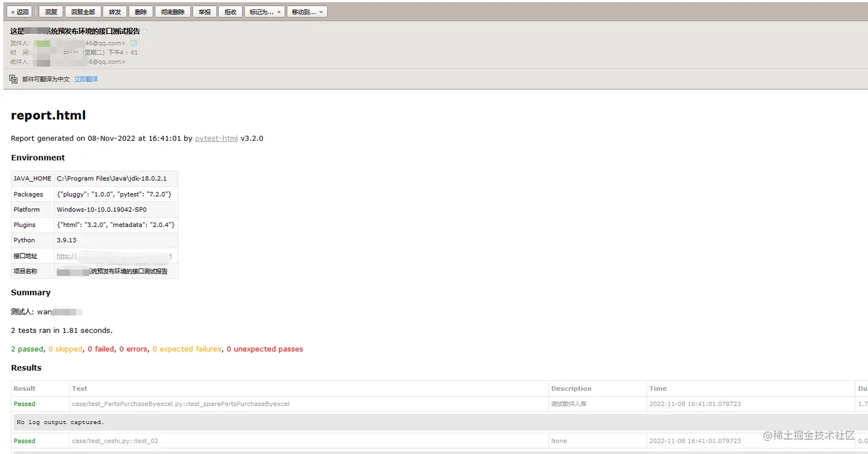Click the email subject title line
Viewport: 868px width, 454px height.
pyautogui.click(x=75, y=32)
